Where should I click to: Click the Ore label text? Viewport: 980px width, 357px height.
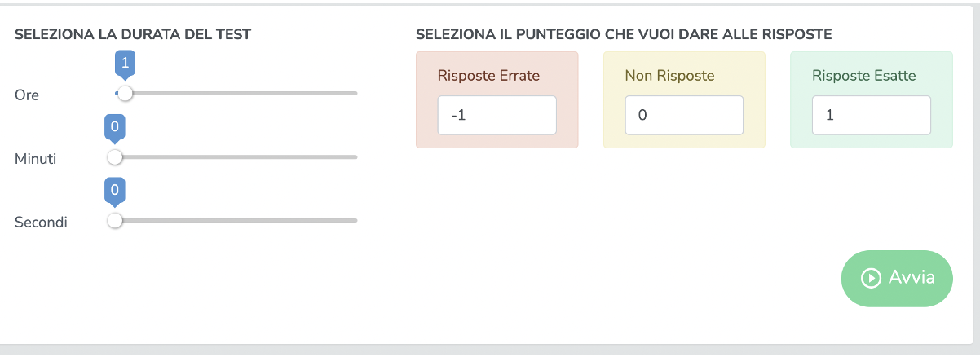27,95
